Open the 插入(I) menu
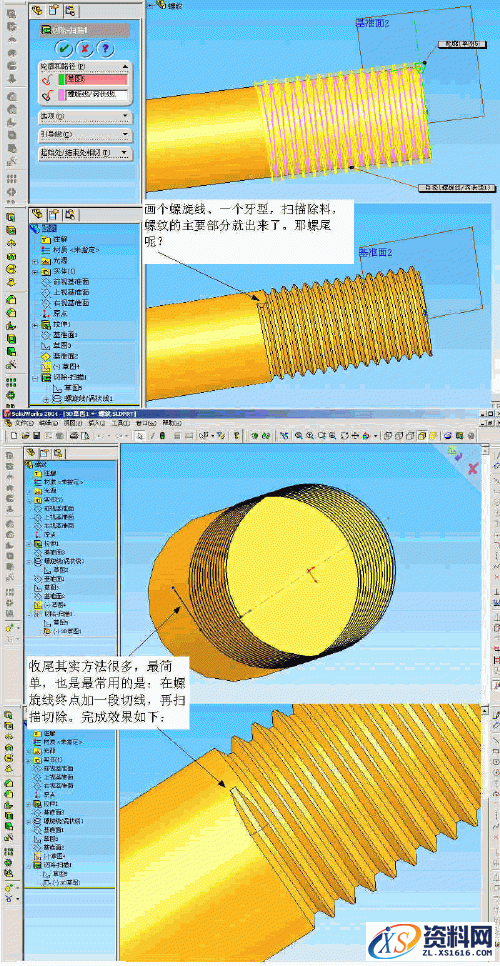 (x=97, y=423)
